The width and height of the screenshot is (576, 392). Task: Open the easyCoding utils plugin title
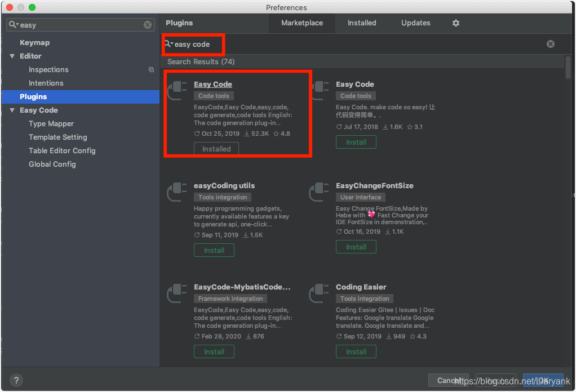click(x=224, y=186)
